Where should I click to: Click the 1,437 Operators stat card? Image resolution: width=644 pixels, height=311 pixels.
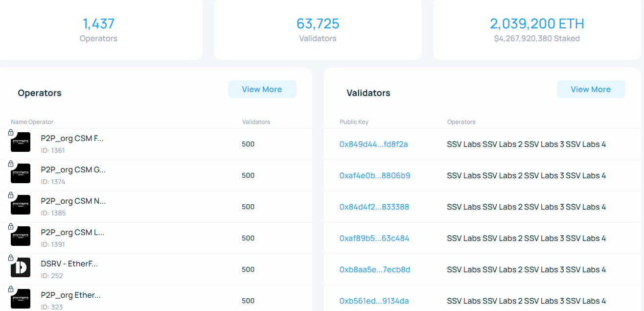tap(99, 30)
